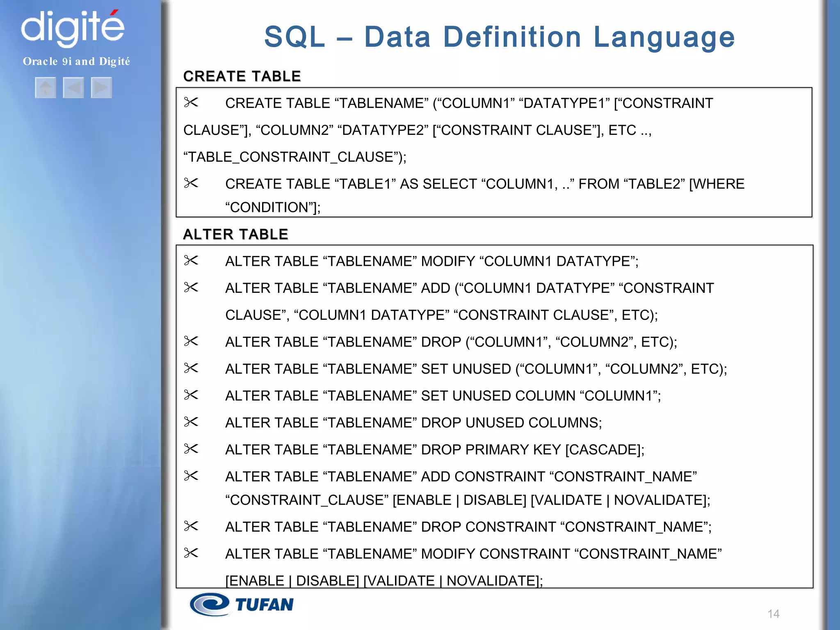Viewport: 840px width, 630px height.
Task: Go to previous slide arrow
Action: point(73,87)
